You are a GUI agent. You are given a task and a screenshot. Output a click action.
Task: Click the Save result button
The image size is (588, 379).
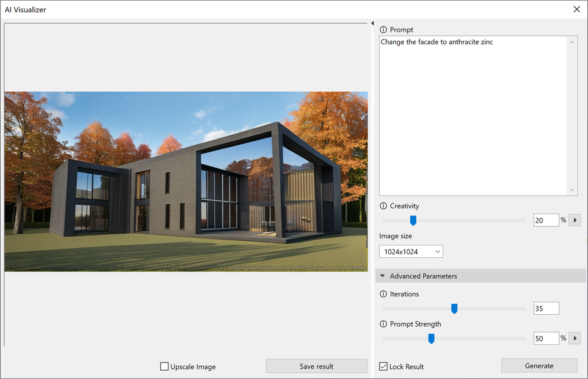click(317, 366)
